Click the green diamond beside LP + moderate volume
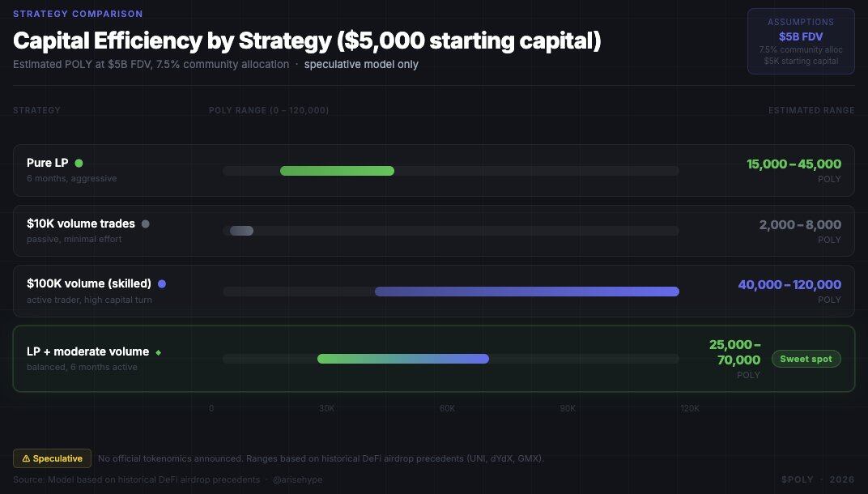 pos(159,352)
